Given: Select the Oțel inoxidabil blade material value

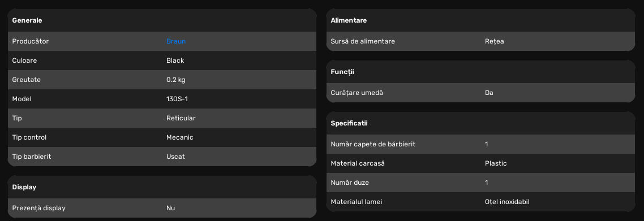Looking at the screenshot, I should 510,202.
